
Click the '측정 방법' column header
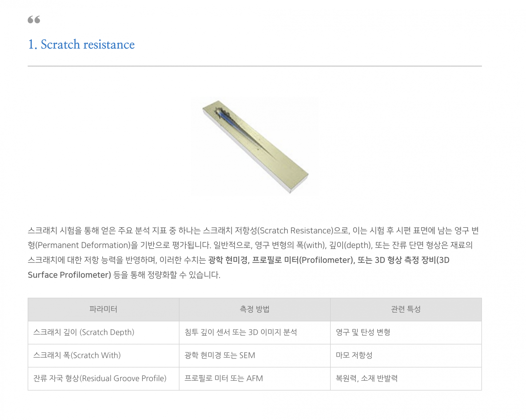tap(255, 309)
